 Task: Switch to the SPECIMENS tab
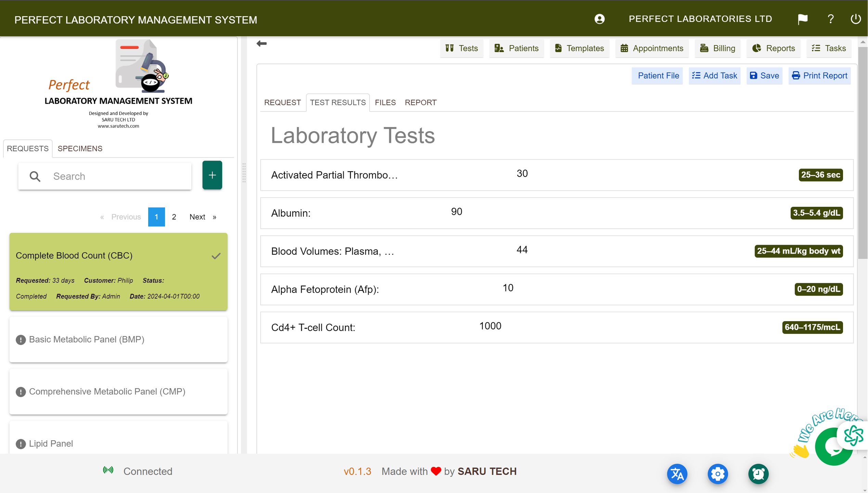tap(80, 149)
